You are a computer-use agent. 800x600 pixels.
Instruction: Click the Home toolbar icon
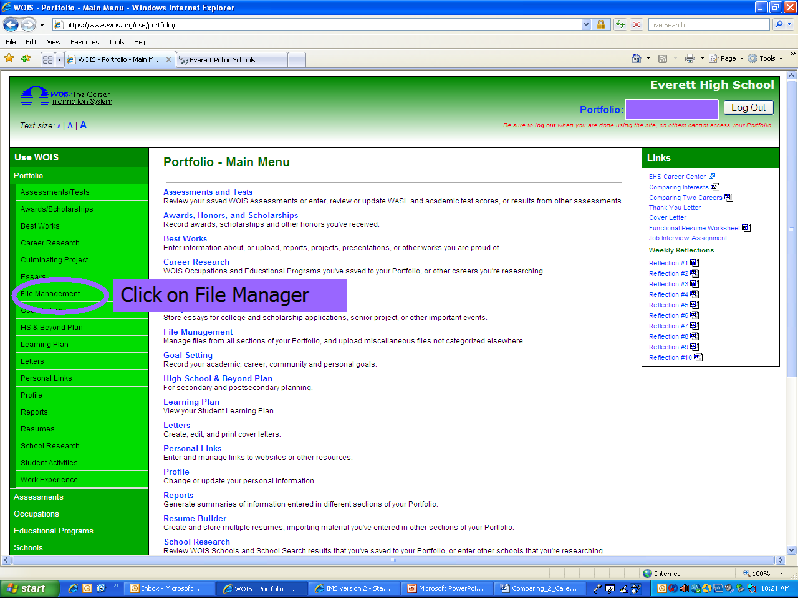pyautogui.click(x=636, y=59)
